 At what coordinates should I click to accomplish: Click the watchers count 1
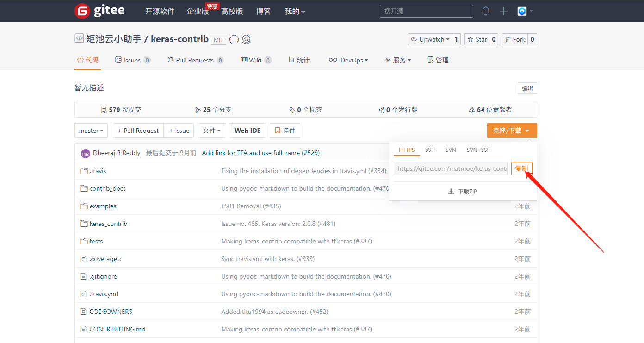(456, 39)
